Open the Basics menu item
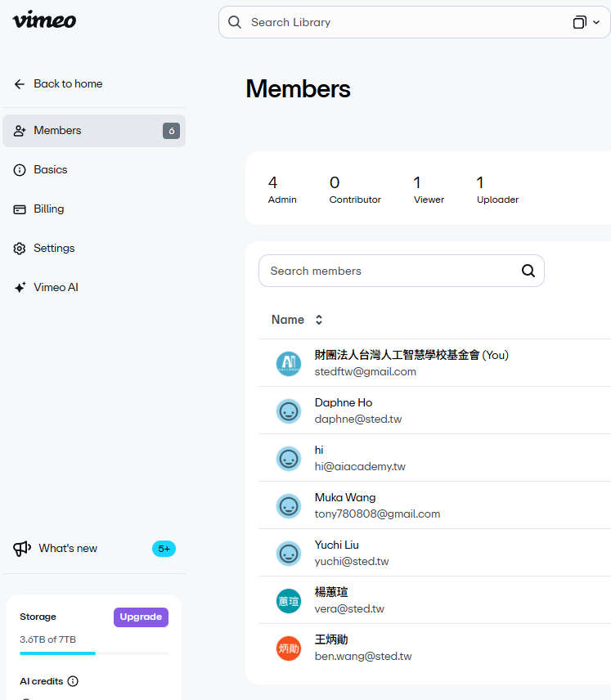Screen dimensions: 611x700 (50, 170)
